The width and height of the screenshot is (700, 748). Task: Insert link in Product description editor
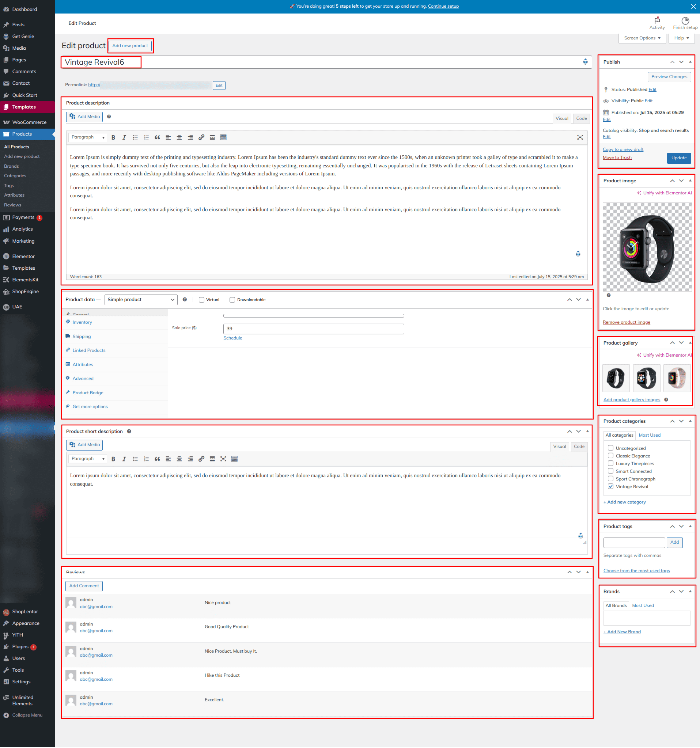coord(201,138)
